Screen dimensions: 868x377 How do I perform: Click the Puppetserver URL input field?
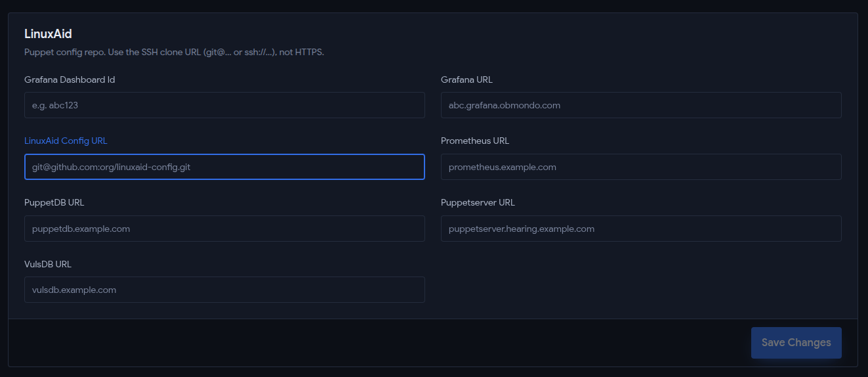point(641,229)
